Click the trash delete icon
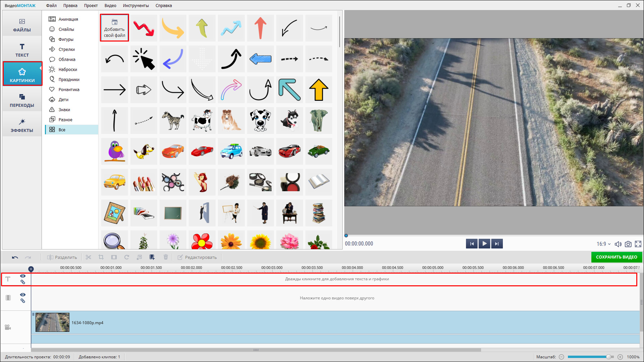 pos(166,257)
